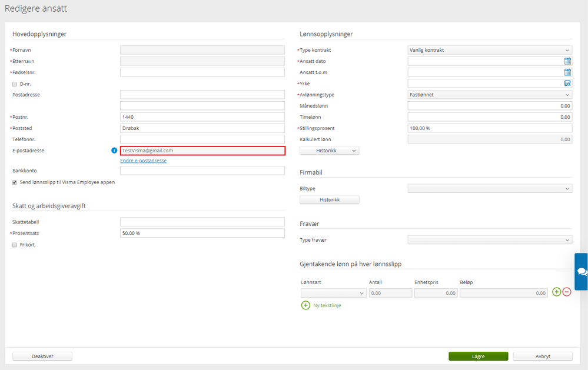Focus the Fødselsnr. input field
Screen dimensions: 588x370
pos(202,72)
